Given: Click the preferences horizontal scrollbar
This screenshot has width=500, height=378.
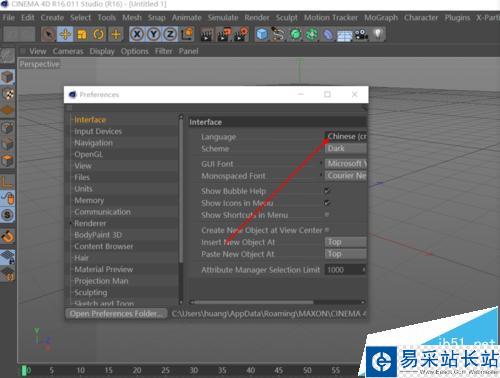Looking at the screenshot, I should click(x=254, y=302).
